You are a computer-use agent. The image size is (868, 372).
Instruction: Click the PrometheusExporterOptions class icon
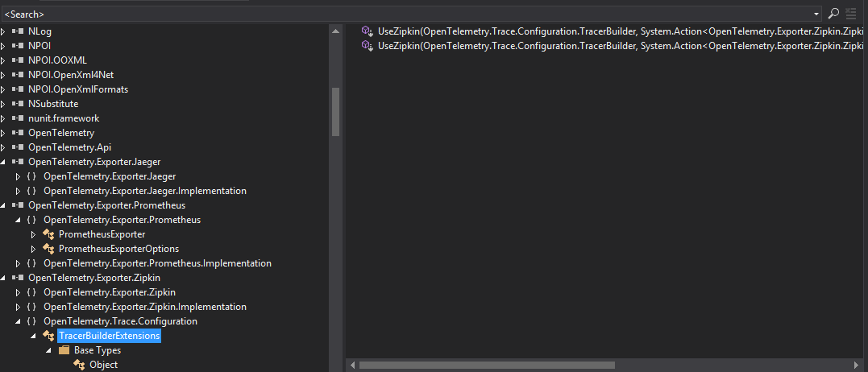(x=48, y=249)
